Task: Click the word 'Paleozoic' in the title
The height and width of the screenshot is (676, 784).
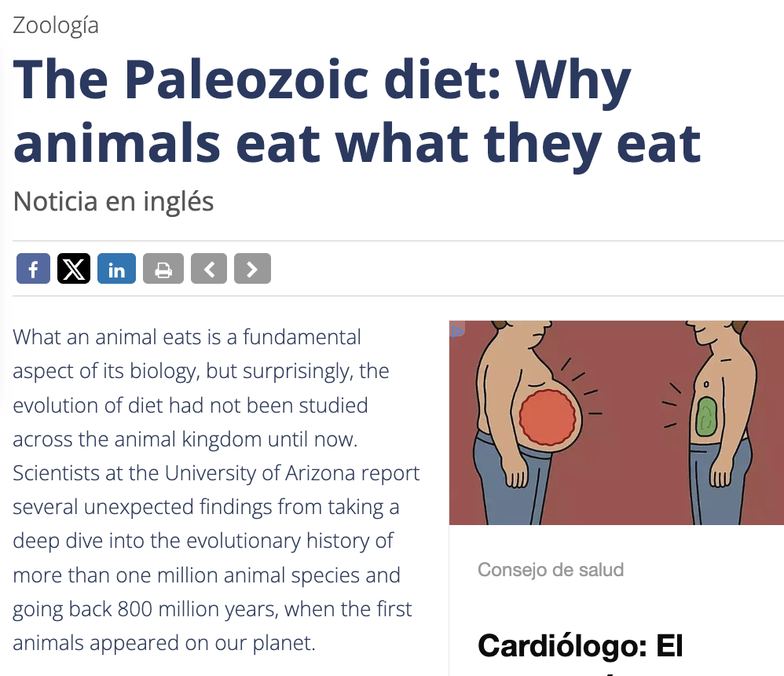Action: [x=246, y=79]
